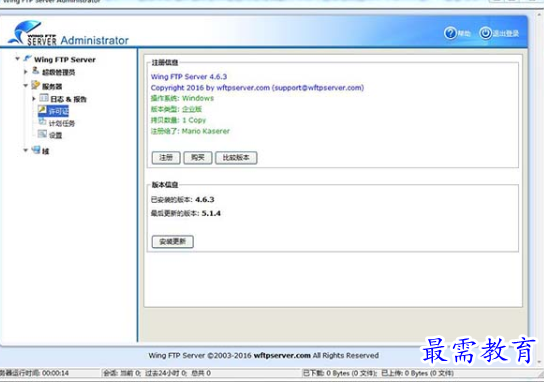Screen dimensions: 544x382
Task: Click the Copyright 2016 by wftpserver.com line
Action: (257, 88)
